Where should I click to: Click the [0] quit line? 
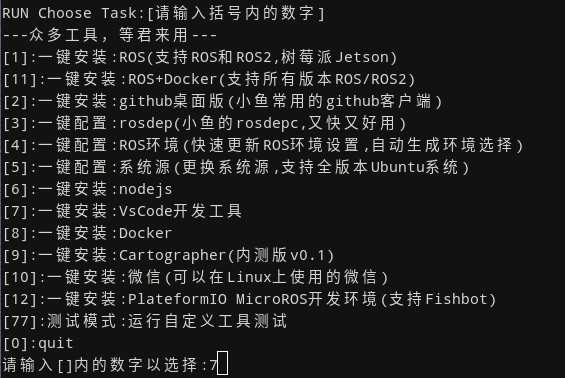[38, 343]
